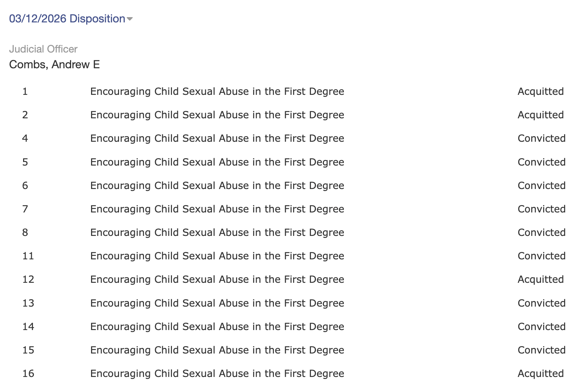Select the Convicted result on count 14

(541, 327)
